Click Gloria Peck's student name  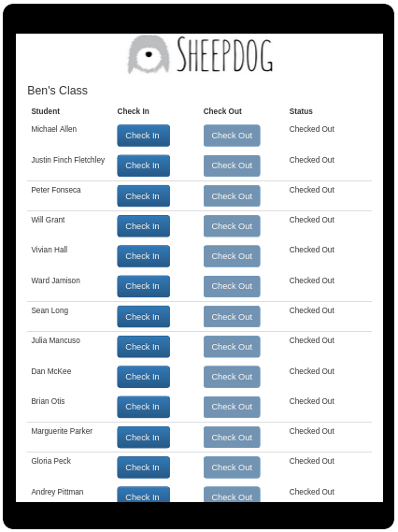50,461
